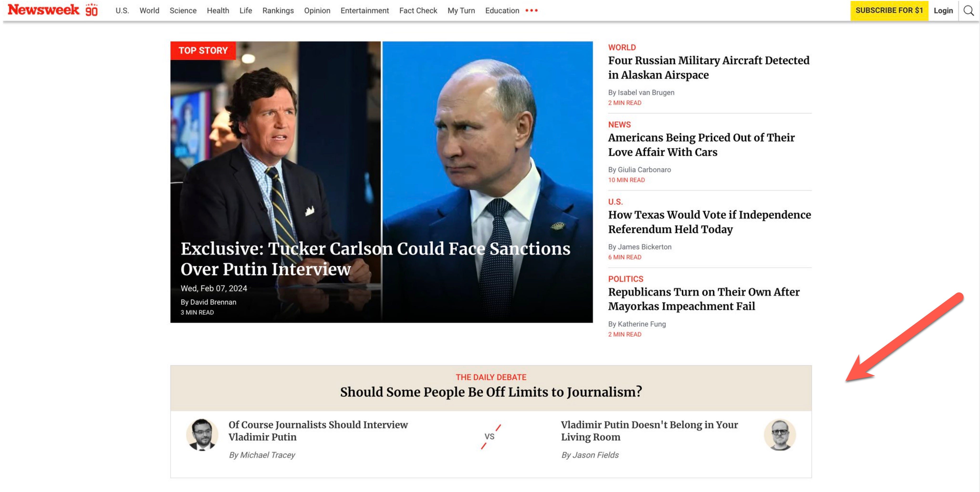The image size is (980, 492).
Task: Click By Jason Fields byline
Action: coord(590,455)
